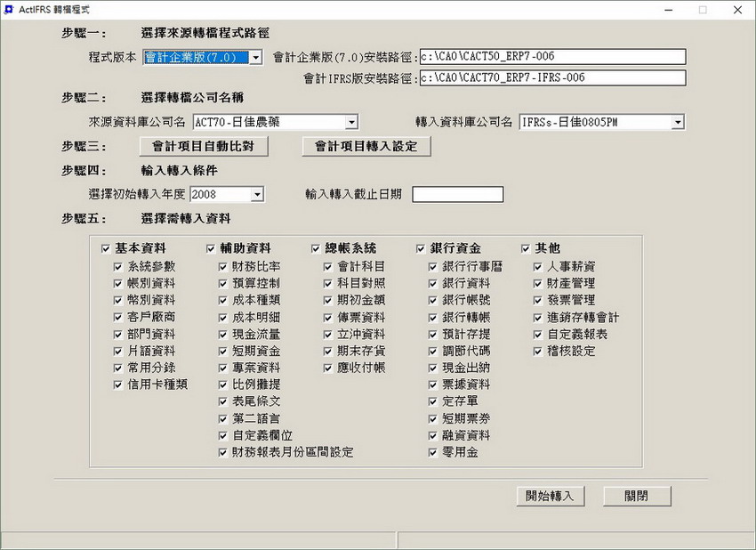756x550 pixels.
Task: Click the 開始轉入 button
Action: [551, 496]
